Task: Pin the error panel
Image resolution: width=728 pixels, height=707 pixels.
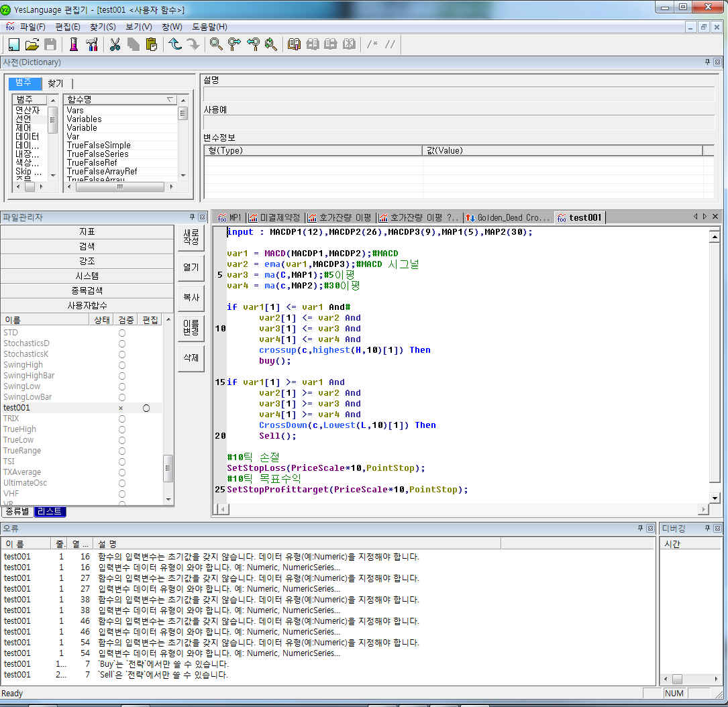Action: click(640, 529)
